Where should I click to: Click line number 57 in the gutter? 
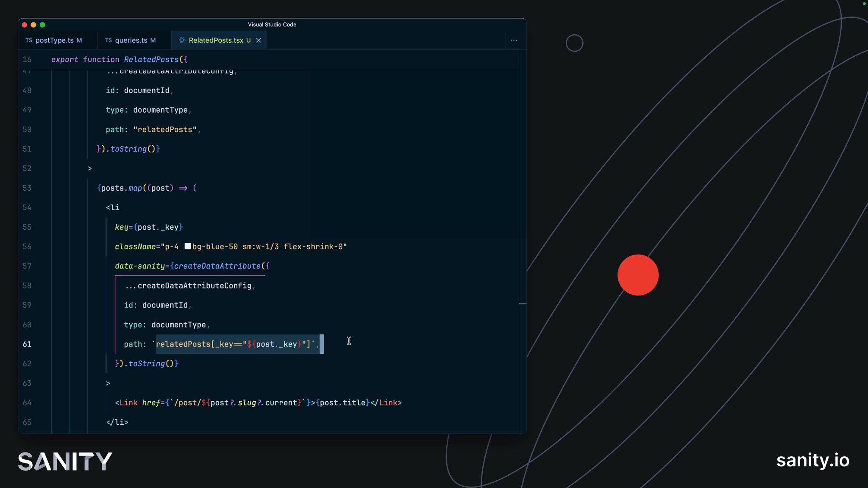(x=27, y=266)
